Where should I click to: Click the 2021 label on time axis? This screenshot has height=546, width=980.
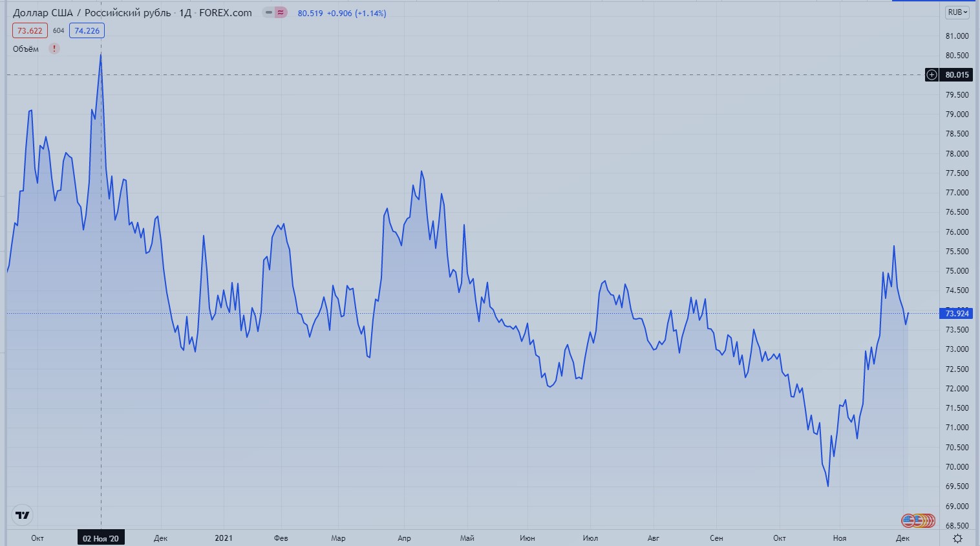[224, 538]
